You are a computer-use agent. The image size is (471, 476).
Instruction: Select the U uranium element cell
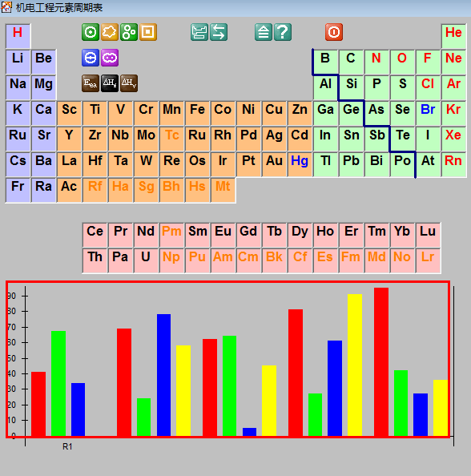(146, 260)
